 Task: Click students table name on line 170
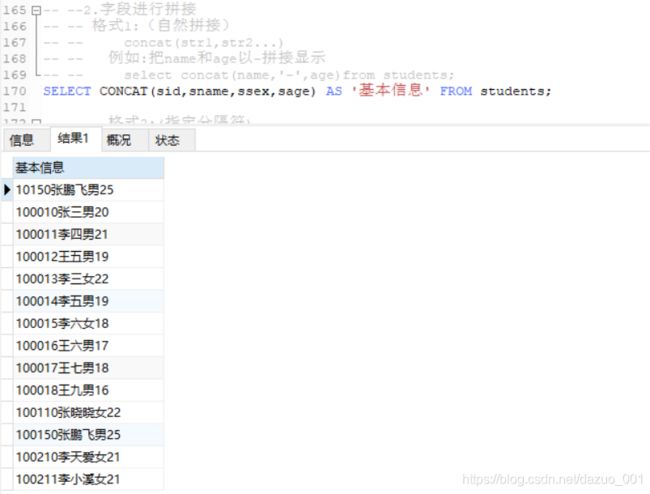[x=512, y=91]
